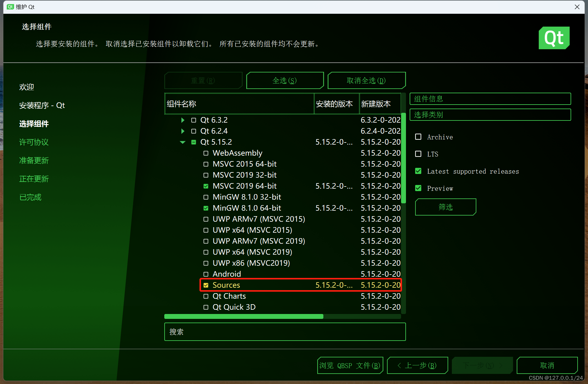Select the 许可协议 step
The height and width of the screenshot is (384, 588).
pos(34,142)
